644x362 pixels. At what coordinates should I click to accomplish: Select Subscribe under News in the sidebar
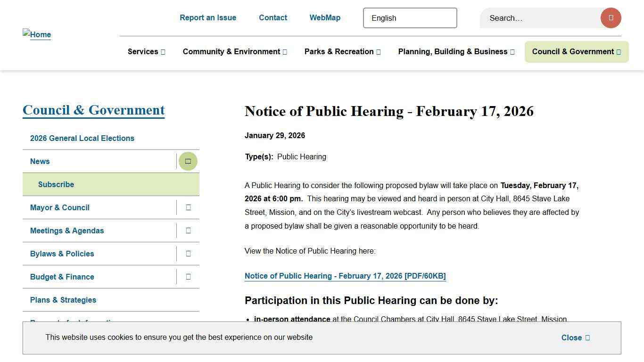56,184
